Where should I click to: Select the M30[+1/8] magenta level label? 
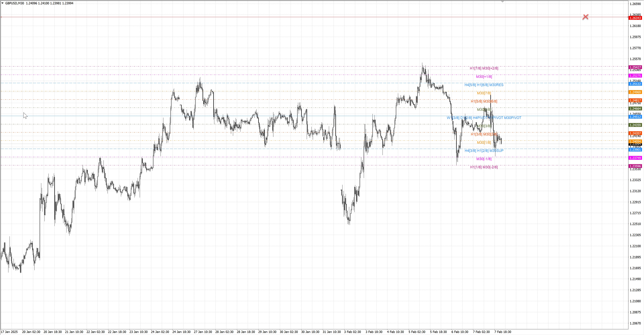pyautogui.click(x=484, y=77)
